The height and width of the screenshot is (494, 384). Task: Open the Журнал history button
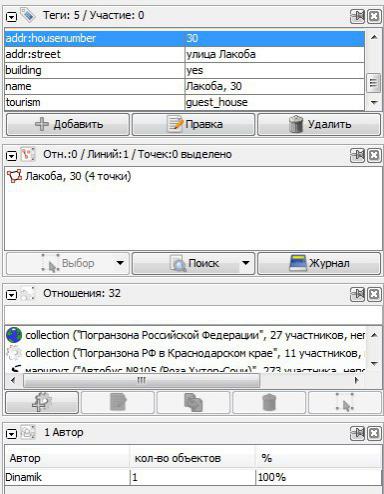click(319, 263)
